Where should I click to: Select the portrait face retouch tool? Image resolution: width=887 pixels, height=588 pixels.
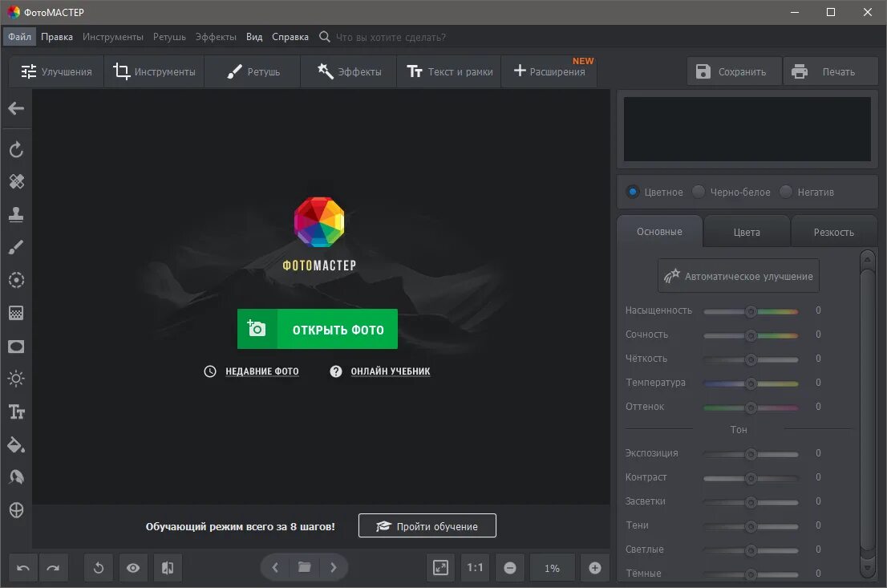16,477
